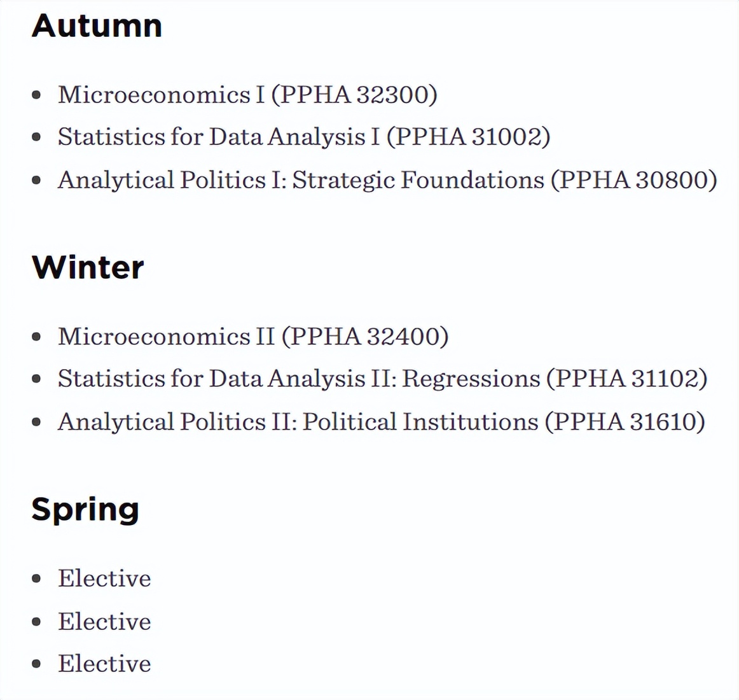Click the Autumn heading
This screenshot has height=700, width=739.
[x=97, y=26]
